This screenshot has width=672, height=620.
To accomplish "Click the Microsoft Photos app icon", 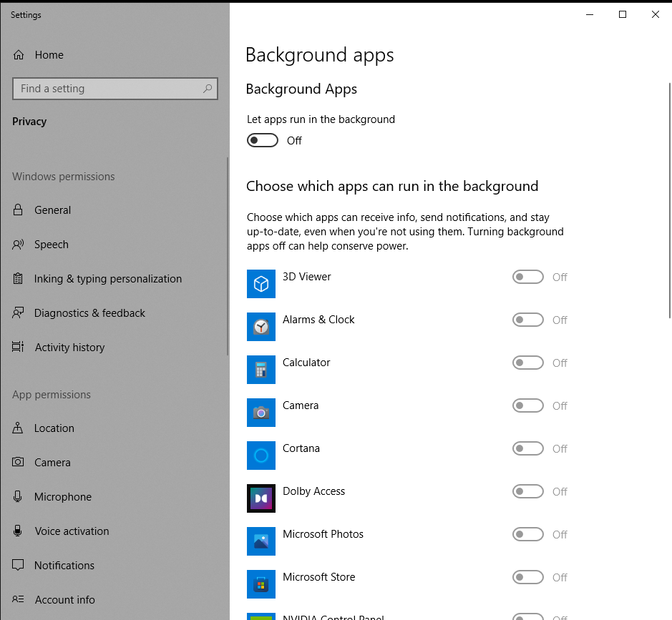I will coord(260,541).
